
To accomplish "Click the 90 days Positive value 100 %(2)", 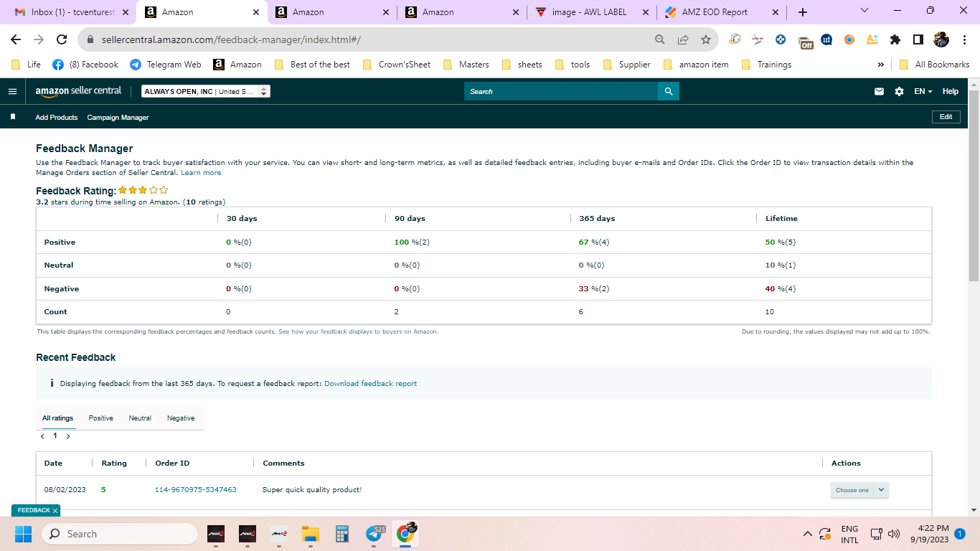I will point(412,242).
